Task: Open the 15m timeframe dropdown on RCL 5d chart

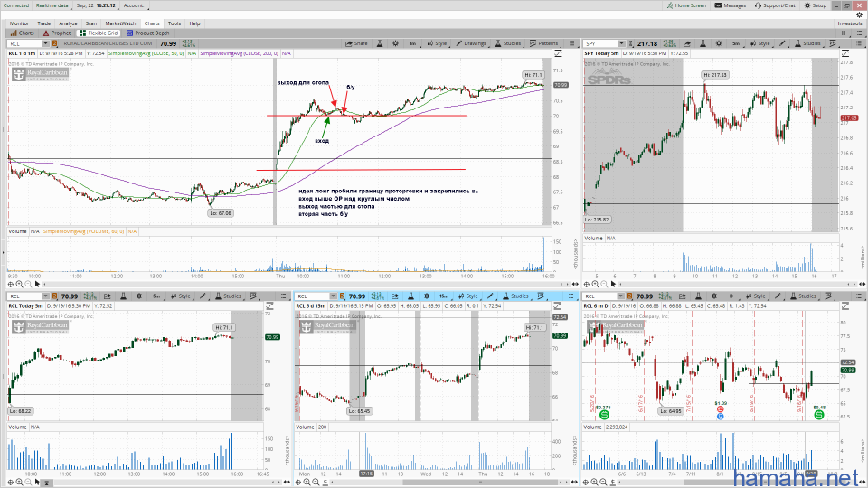Action: tap(443, 296)
